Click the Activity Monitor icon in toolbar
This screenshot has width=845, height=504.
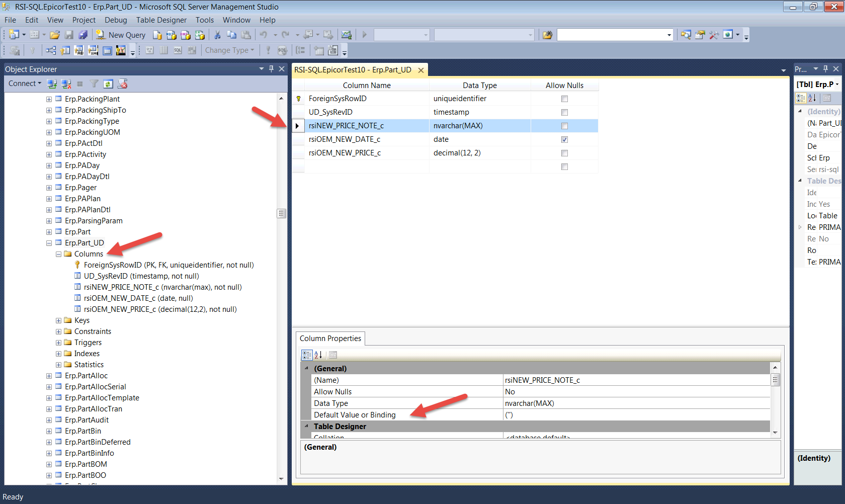tap(346, 35)
